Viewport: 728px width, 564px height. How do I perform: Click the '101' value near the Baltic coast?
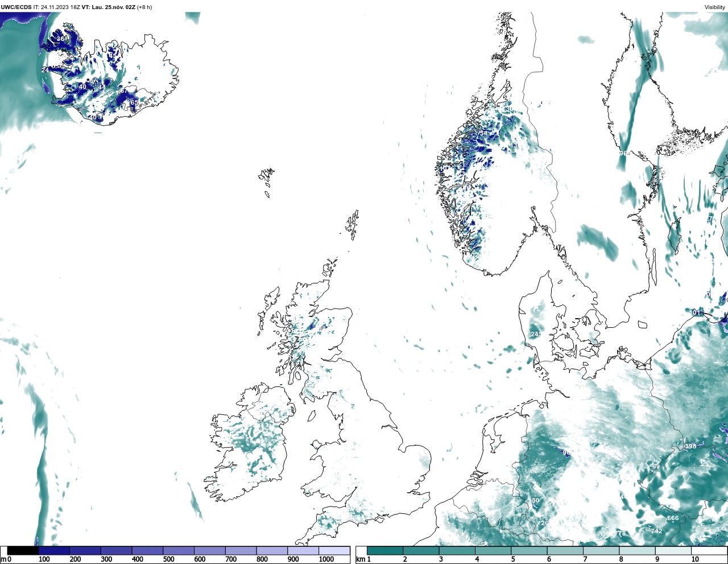pyautogui.click(x=696, y=312)
